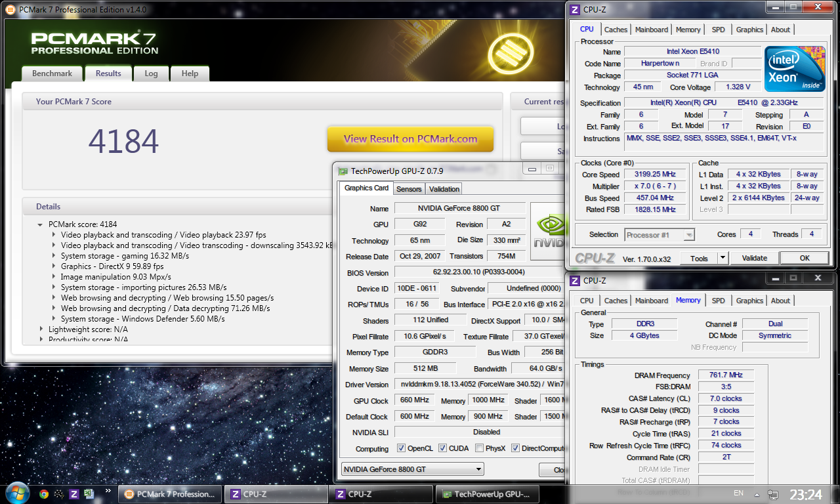Screen dimensions: 840x504
Task: Click the PCMark 7 title bar icon
Action: (10, 10)
